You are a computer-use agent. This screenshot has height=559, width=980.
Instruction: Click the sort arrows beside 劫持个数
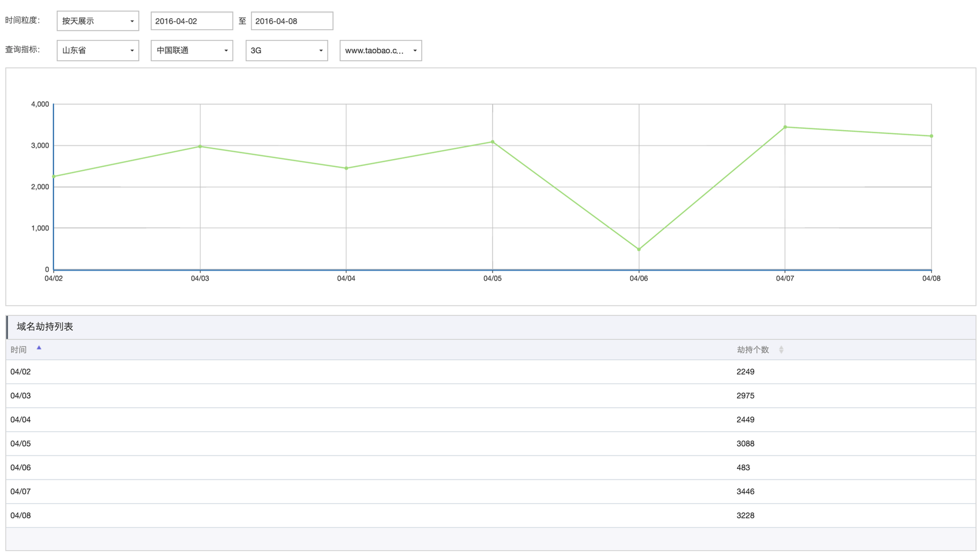click(781, 350)
